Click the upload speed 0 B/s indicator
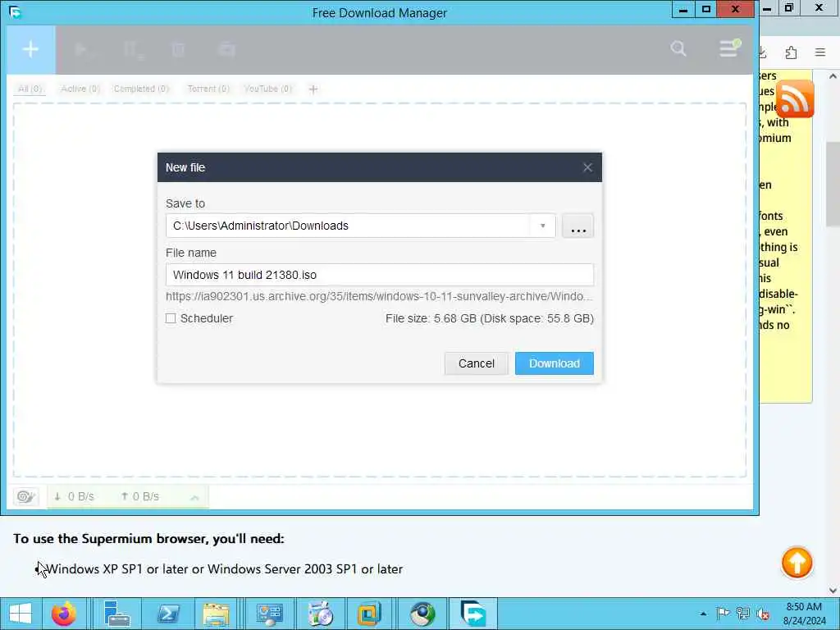Viewport: 840px width, 630px height. (x=139, y=496)
